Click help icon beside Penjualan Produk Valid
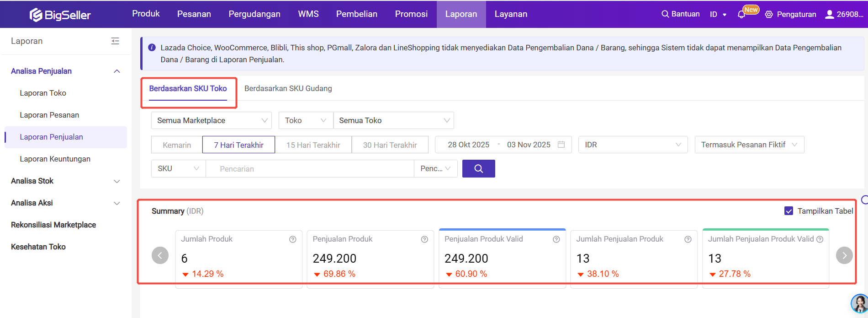The height and width of the screenshot is (318, 868). [x=556, y=239]
